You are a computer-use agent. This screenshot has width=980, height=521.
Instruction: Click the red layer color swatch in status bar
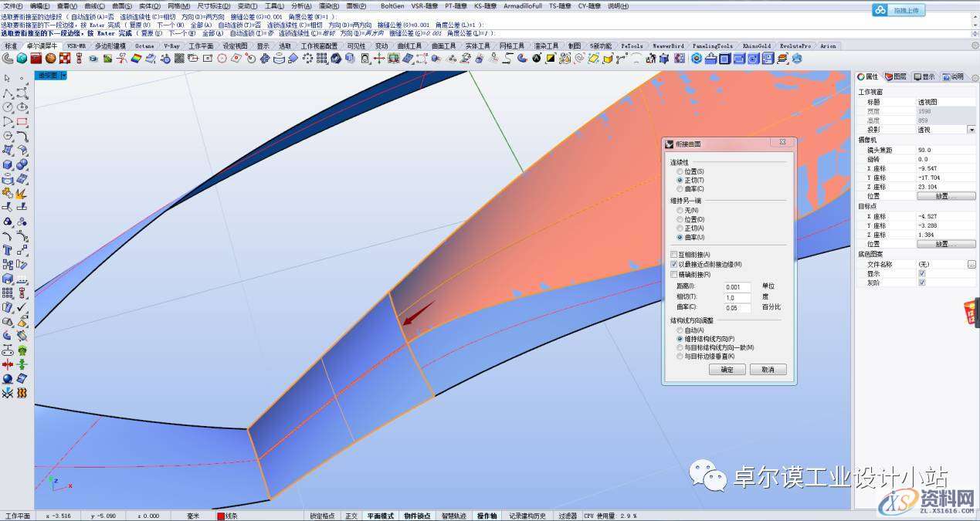(221, 516)
